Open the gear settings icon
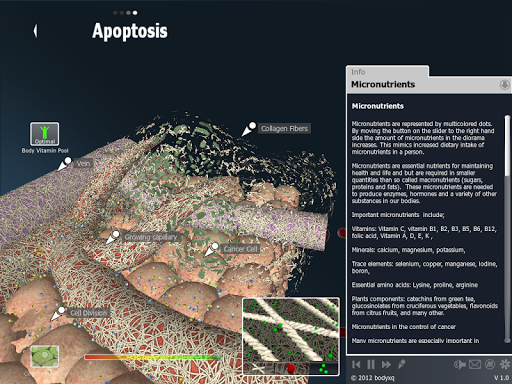This screenshot has width=512, height=384. 505,364
